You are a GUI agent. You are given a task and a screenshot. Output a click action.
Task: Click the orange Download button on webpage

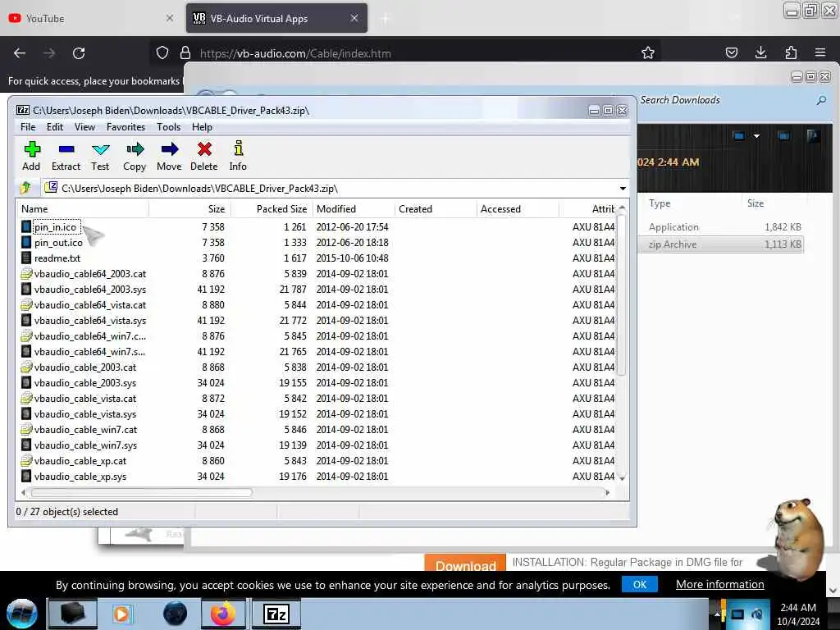(x=465, y=563)
